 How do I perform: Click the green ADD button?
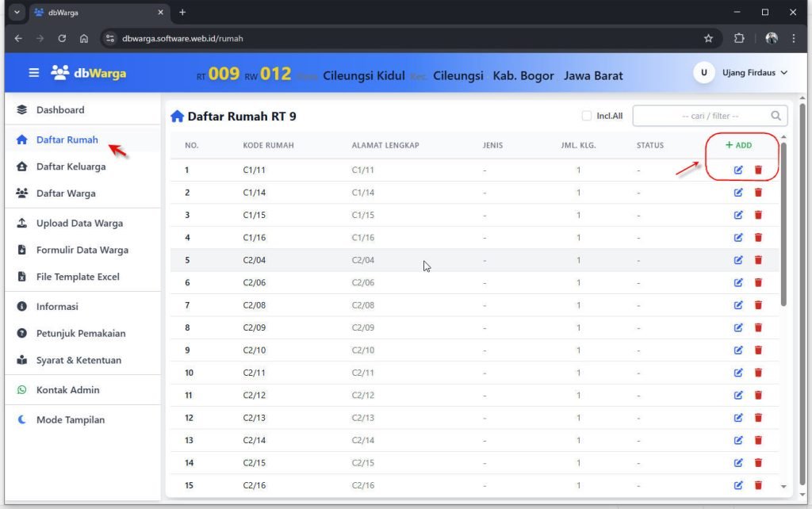[x=738, y=145]
